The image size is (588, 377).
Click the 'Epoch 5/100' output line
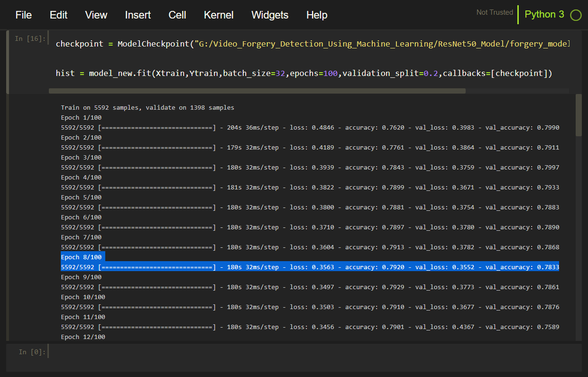click(x=81, y=198)
